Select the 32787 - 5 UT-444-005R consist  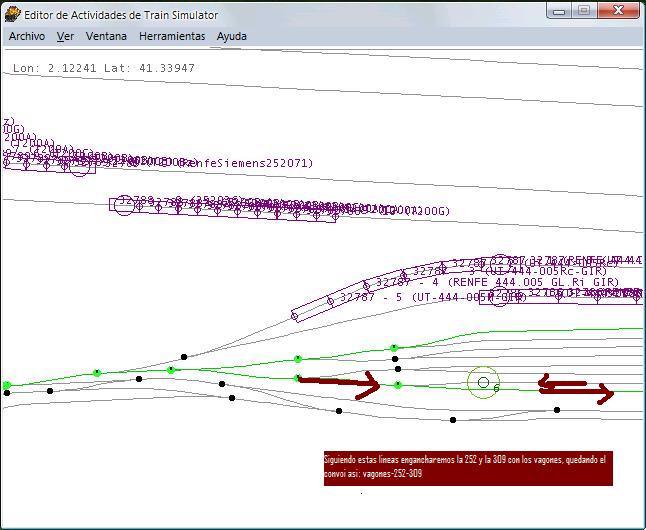[x=432, y=297]
